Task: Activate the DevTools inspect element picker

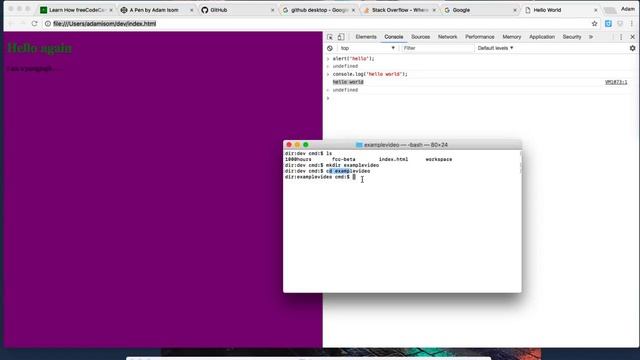Action: pyautogui.click(x=330, y=37)
